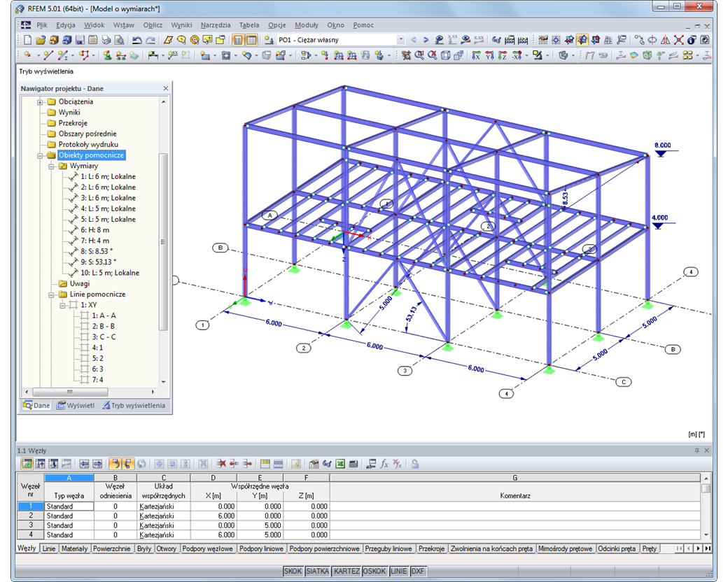This screenshot has height=582, width=728.
Task: Click the mirror tool icon
Action: 665,40
